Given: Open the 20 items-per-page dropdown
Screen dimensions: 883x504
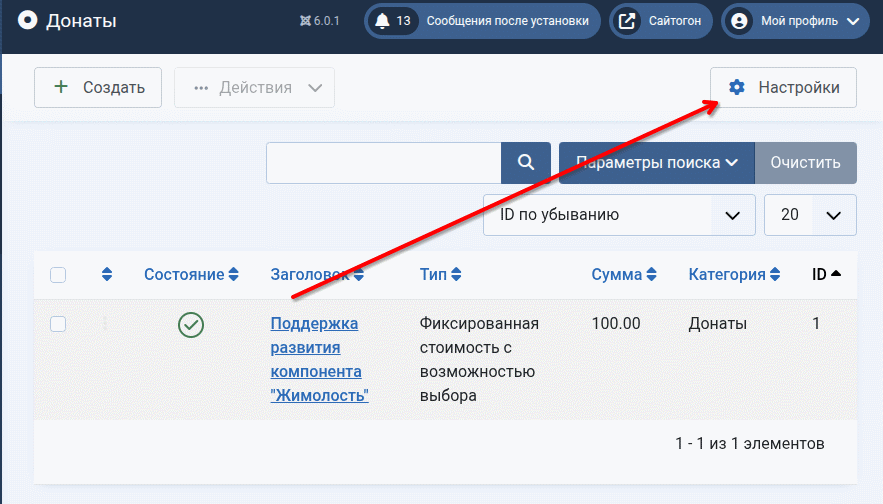Looking at the screenshot, I should [x=809, y=215].
